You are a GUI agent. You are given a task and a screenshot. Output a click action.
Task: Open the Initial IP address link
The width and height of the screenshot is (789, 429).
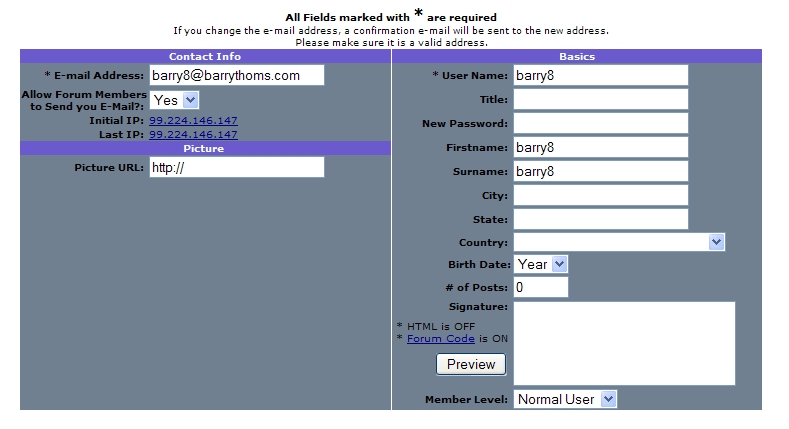pos(193,121)
